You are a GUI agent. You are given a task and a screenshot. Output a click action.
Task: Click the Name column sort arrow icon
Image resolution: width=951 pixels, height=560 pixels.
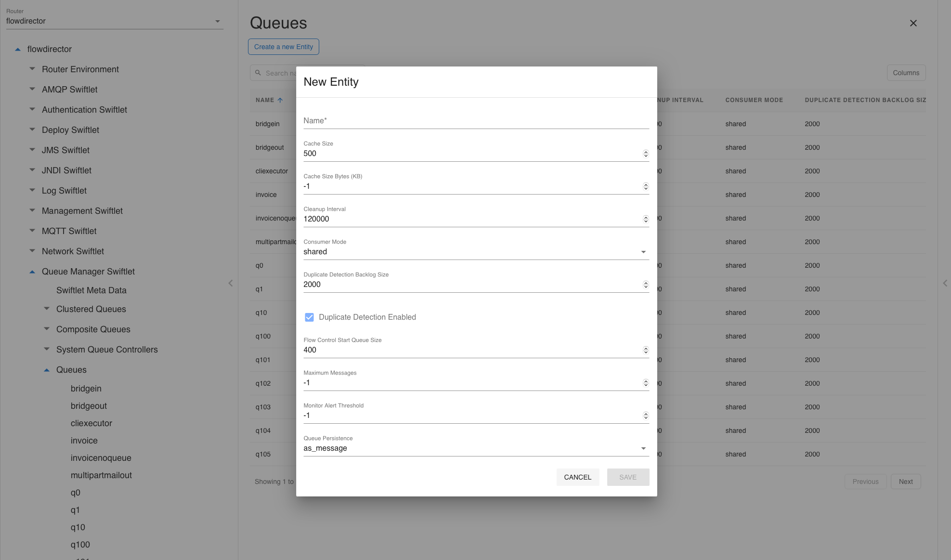pos(280,100)
